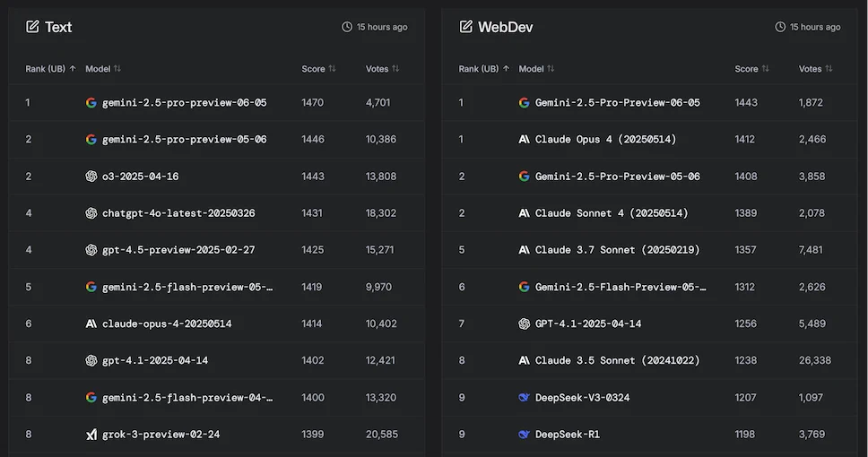Click votes 20,585 in Text table

381,435
